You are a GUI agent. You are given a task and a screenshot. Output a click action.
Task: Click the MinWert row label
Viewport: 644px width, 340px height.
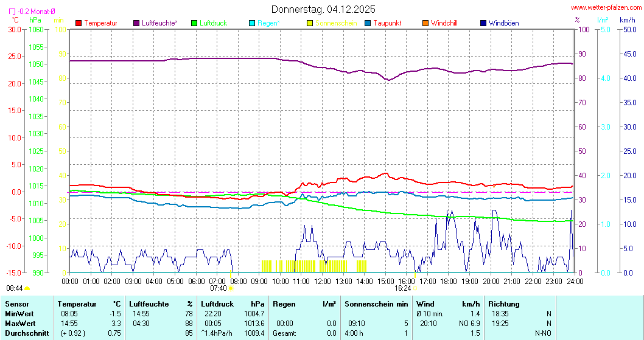(19, 313)
